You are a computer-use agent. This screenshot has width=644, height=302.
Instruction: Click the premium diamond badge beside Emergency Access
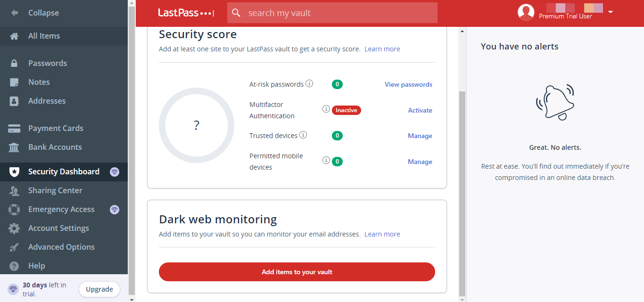pyautogui.click(x=114, y=209)
